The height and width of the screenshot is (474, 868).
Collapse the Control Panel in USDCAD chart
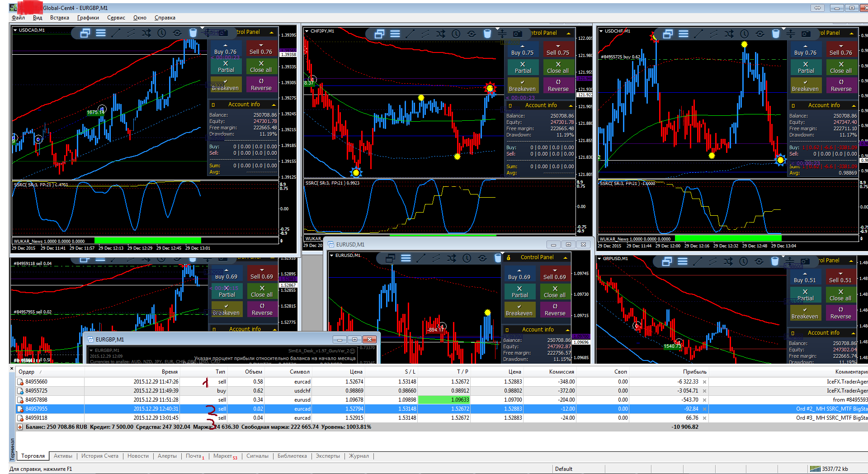click(271, 33)
